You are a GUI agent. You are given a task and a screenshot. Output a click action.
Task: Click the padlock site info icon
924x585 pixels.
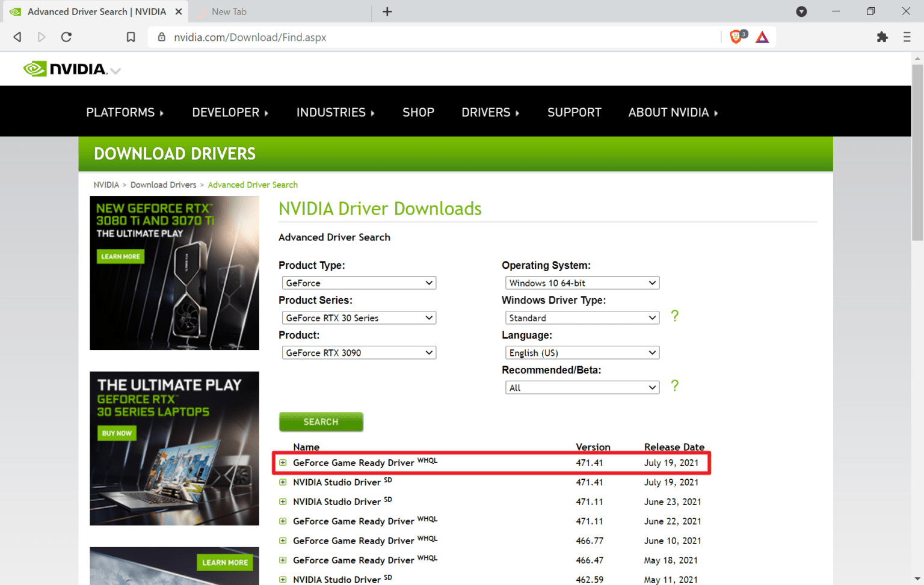pyautogui.click(x=161, y=37)
